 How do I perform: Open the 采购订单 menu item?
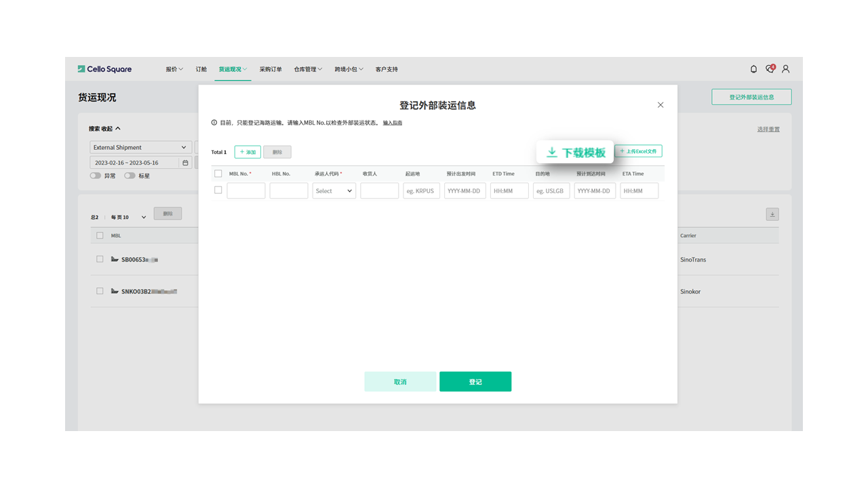coord(271,69)
